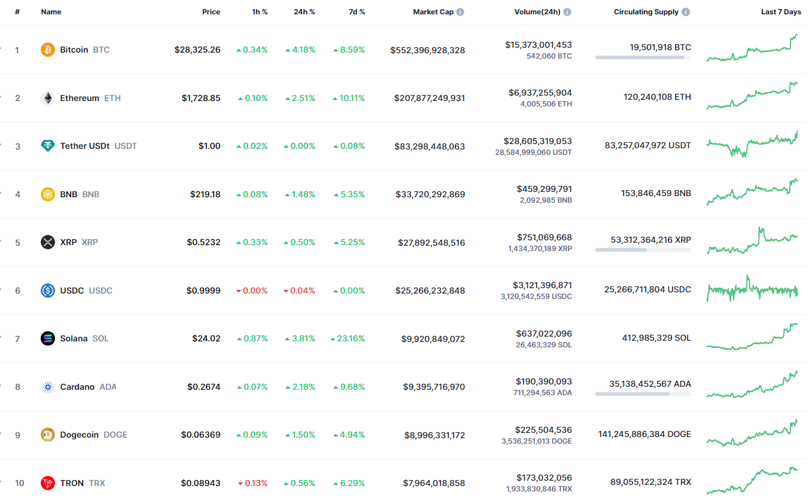Click the yellow BNB logo icon
The height and width of the screenshot is (504, 812).
point(48,194)
